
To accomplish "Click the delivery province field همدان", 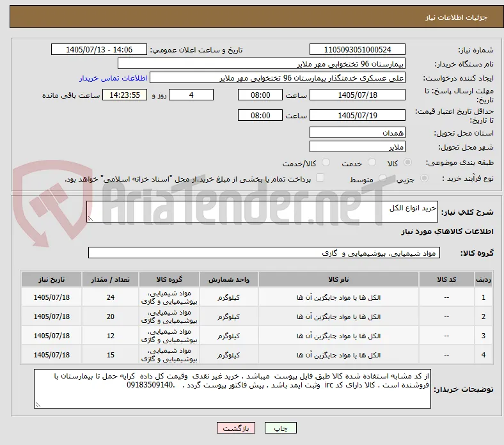I will pos(358,132).
